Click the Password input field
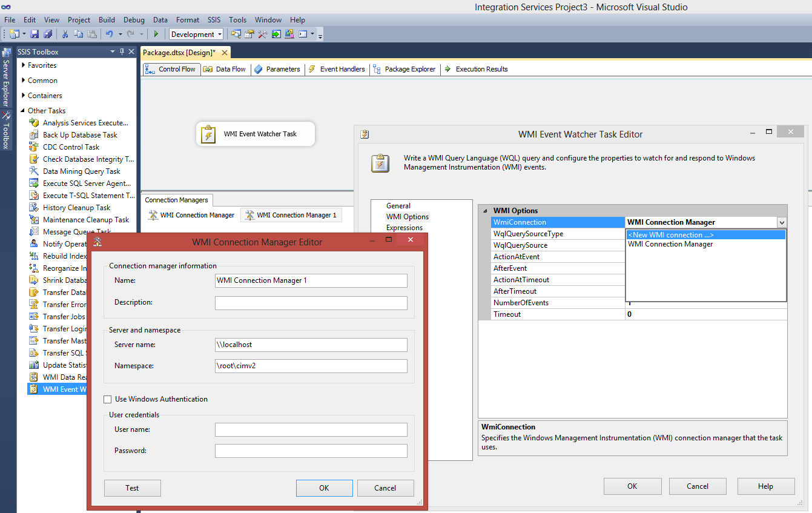The height and width of the screenshot is (513, 812). [311, 451]
